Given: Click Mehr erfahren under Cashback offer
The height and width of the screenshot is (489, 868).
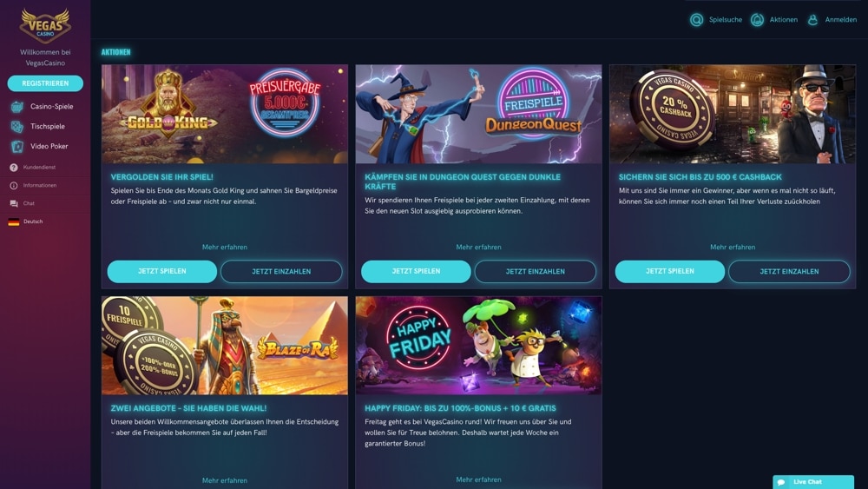Looking at the screenshot, I should (x=733, y=247).
